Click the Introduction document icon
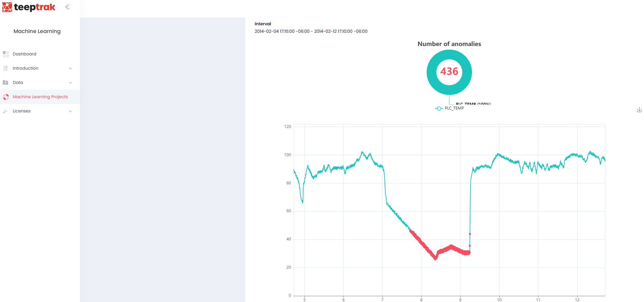 click(x=6, y=68)
